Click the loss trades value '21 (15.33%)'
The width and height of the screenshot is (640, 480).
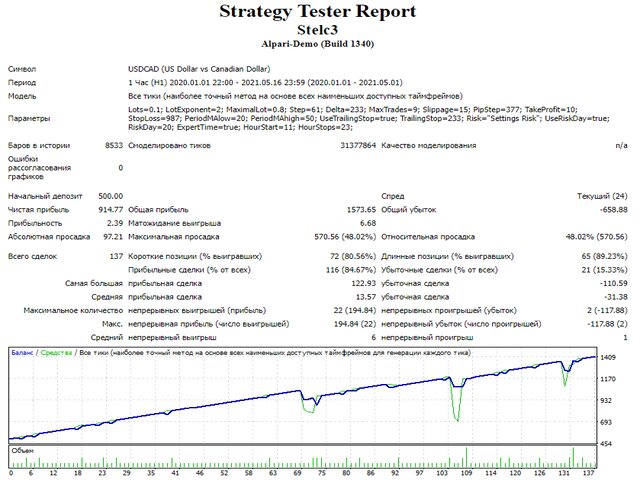(604, 270)
